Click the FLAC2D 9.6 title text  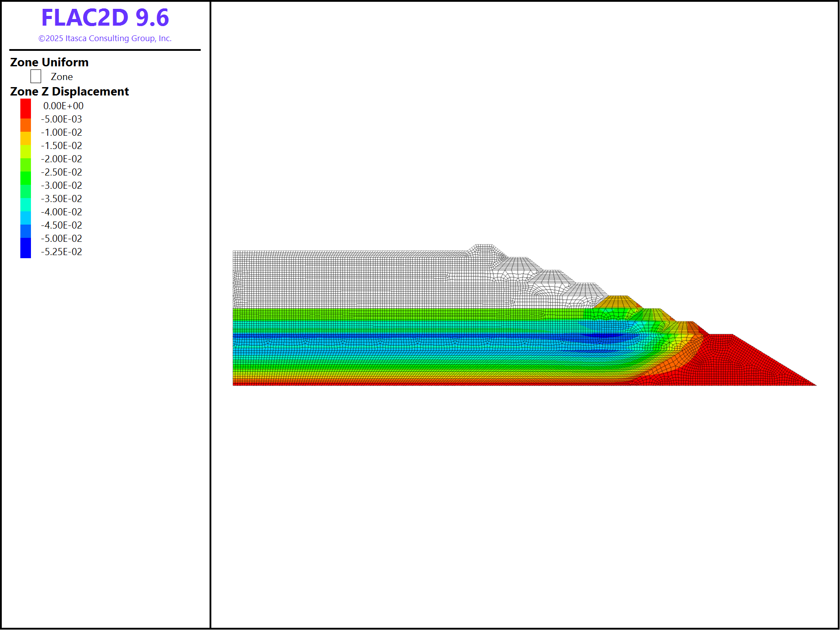[x=105, y=18]
